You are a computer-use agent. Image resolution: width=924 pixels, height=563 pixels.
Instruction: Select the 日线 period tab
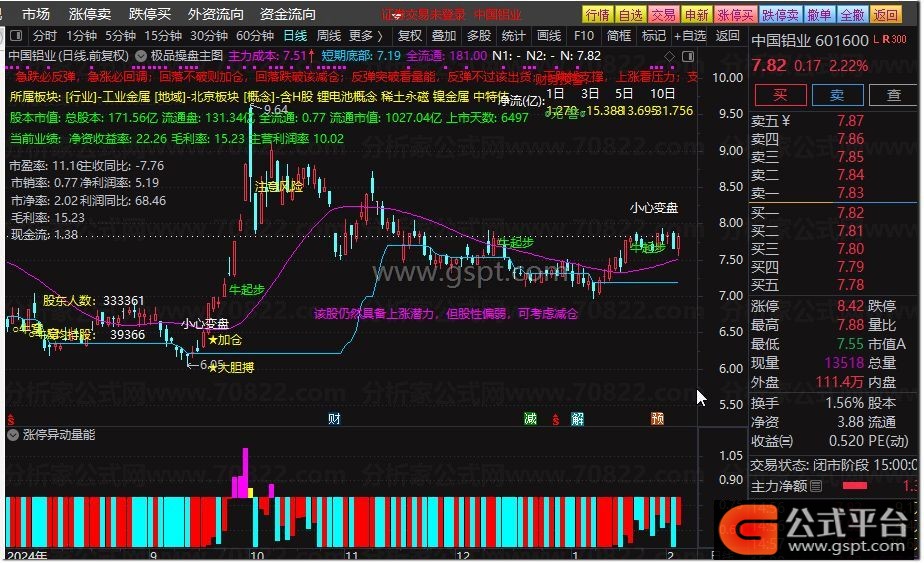[295, 36]
